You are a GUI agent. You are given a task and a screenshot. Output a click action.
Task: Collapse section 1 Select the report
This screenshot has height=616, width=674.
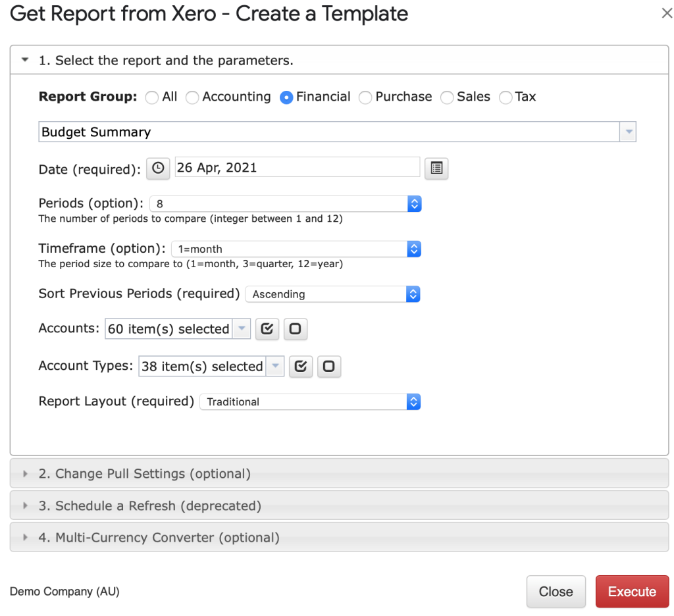click(339, 60)
